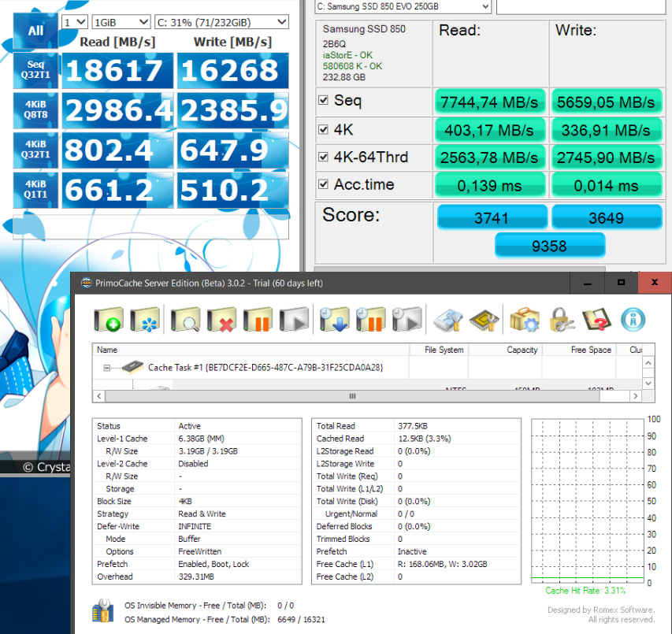The height and width of the screenshot is (634, 672).
Task: Open the About information icon
Action: (633, 320)
